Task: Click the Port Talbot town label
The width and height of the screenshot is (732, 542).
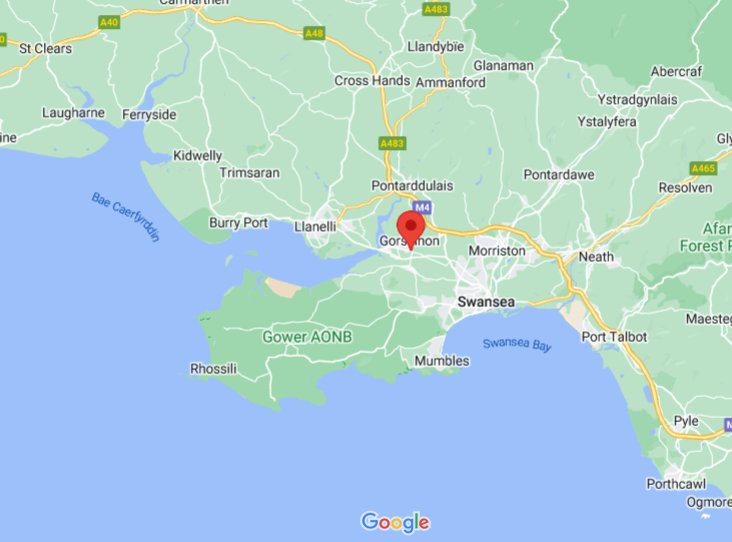Action: pyautogui.click(x=614, y=337)
